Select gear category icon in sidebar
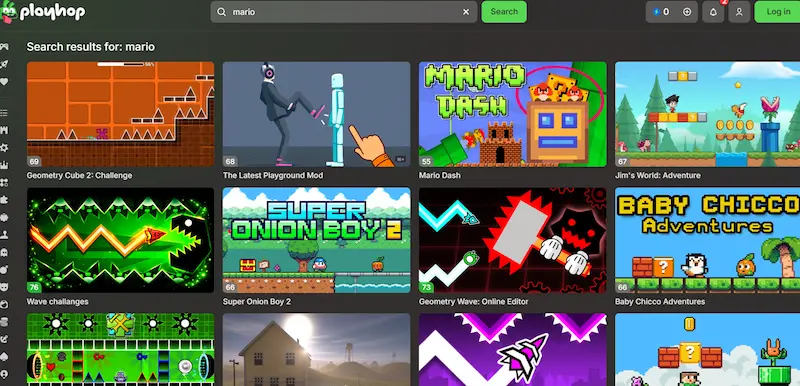 (4, 147)
